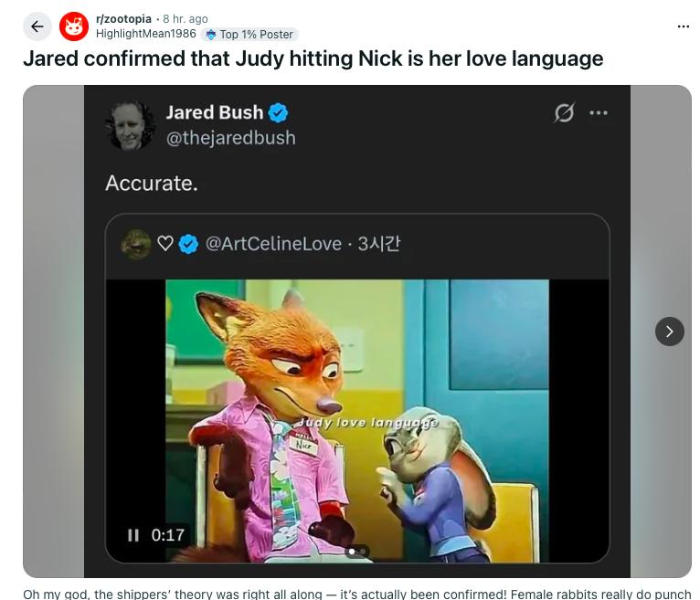The image size is (700, 600).
Task: Open the r/zootopia community link
Action: (x=123, y=19)
